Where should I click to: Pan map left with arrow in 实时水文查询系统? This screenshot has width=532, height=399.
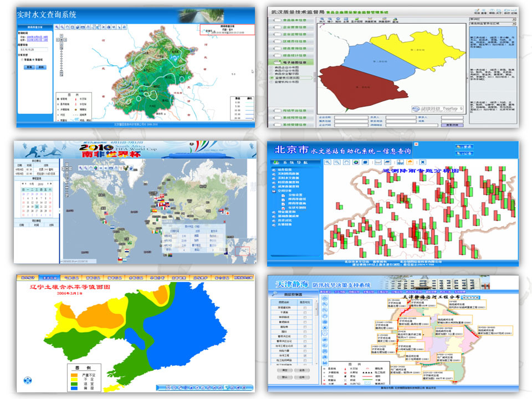(x=58, y=40)
